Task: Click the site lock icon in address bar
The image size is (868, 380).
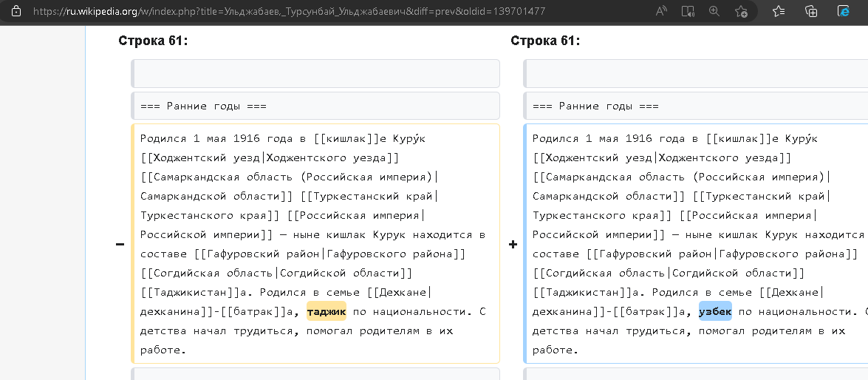Action: 16,11
